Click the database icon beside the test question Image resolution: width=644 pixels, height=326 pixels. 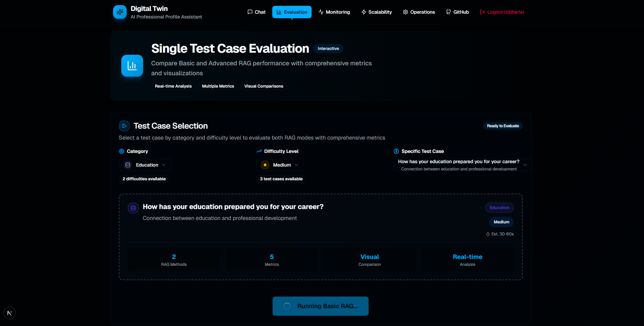pyautogui.click(x=133, y=208)
